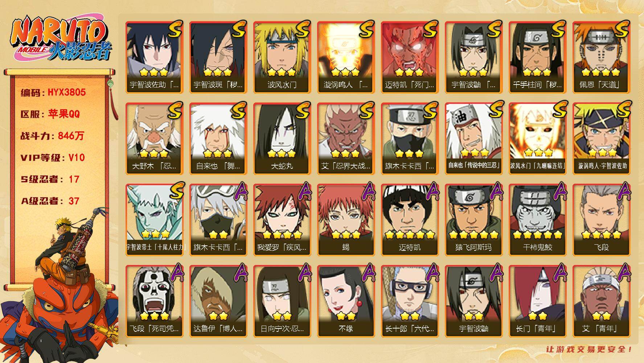The image size is (644, 363).
Task: Click the 战斗力 846万 stat line
Action: pyautogui.click(x=52, y=136)
